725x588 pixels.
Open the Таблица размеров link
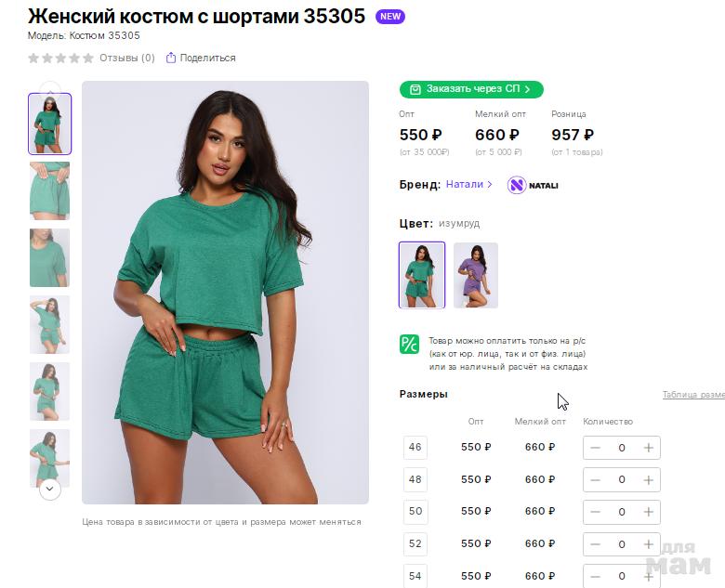pyautogui.click(x=693, y=395)
